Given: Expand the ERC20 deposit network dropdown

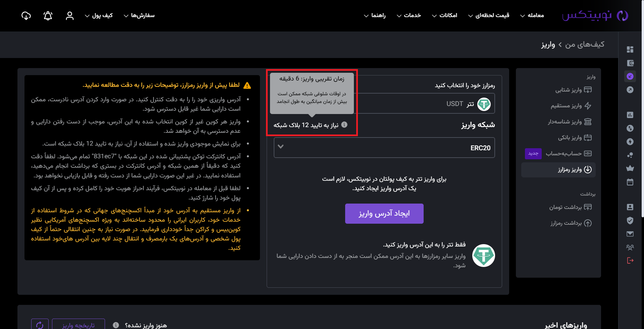Looking at the screenshot, I should point(384,148).
